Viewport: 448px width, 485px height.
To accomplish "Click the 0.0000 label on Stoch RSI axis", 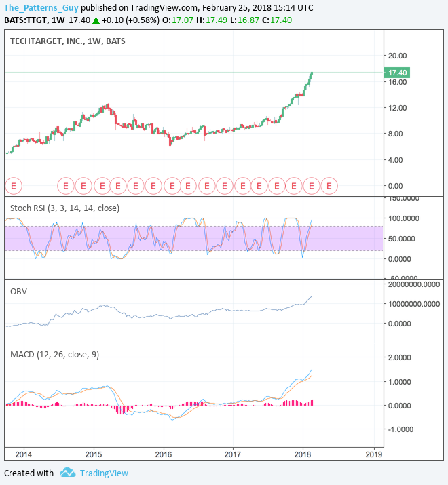I will click(x=400, y=259).
